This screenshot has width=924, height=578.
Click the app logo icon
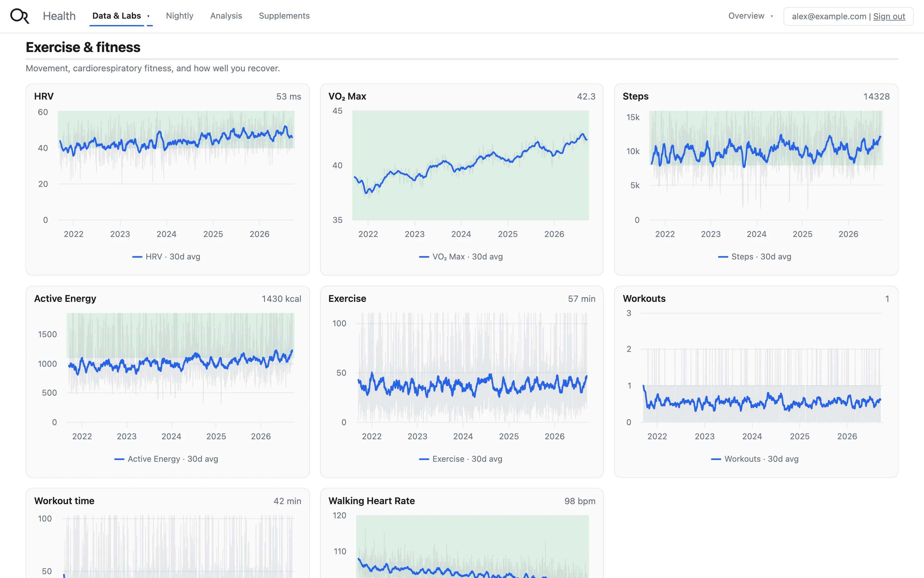coord(20,16)
